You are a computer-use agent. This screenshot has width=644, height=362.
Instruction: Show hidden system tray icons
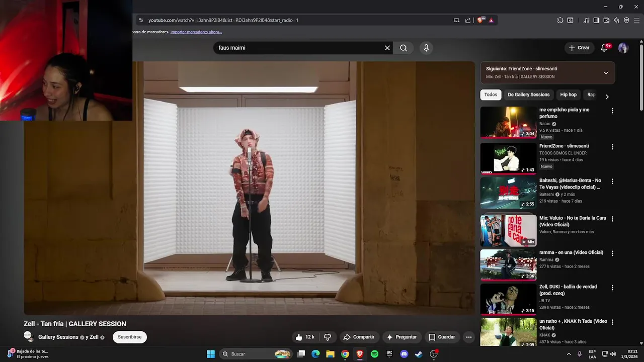coord(569,354)
